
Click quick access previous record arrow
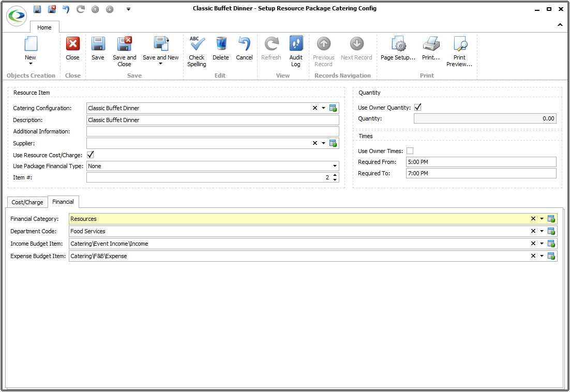(95, 9)
